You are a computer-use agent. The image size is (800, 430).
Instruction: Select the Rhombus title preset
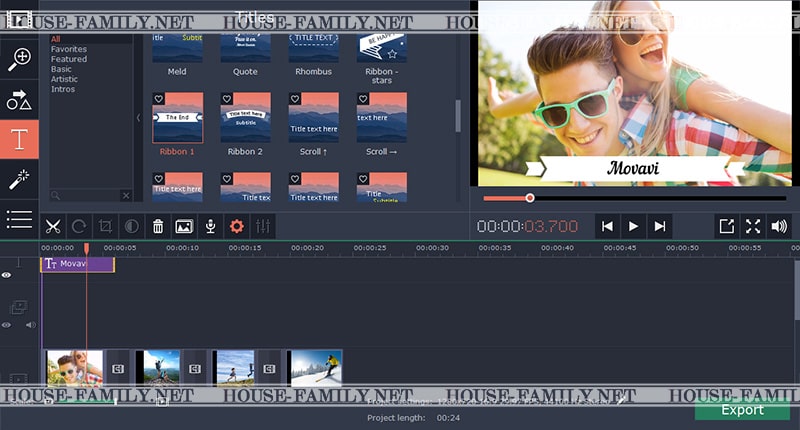314,48
